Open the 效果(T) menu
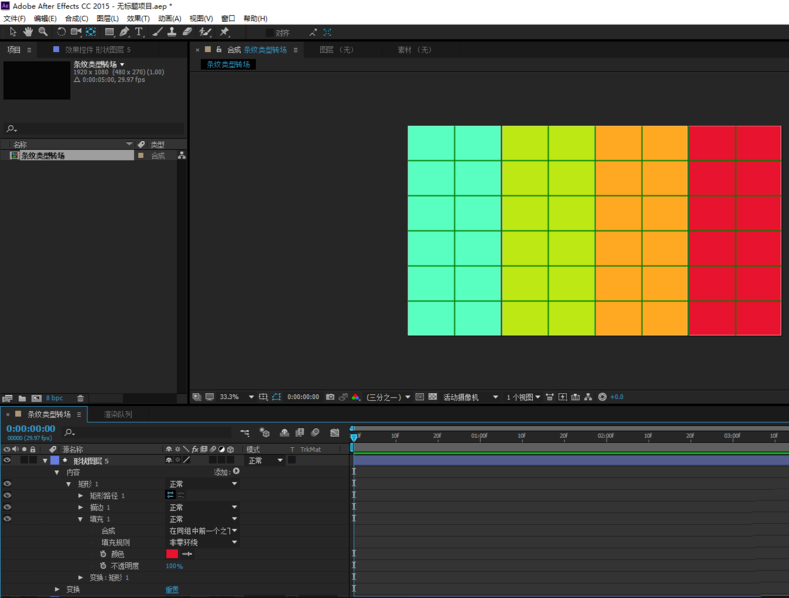The width and height of the screenshot is (789, 598). (x=138, y=18)
